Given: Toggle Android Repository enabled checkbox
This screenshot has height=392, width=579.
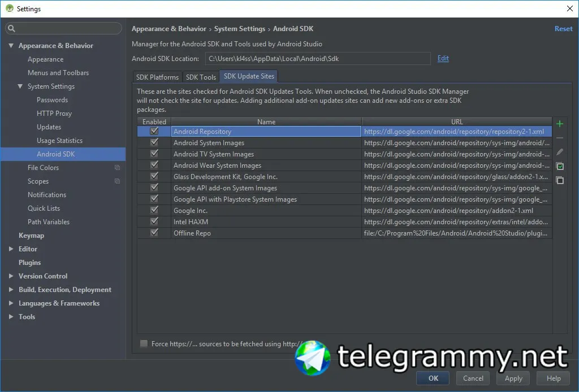Looking at the screenshot, I should (154, 131).
